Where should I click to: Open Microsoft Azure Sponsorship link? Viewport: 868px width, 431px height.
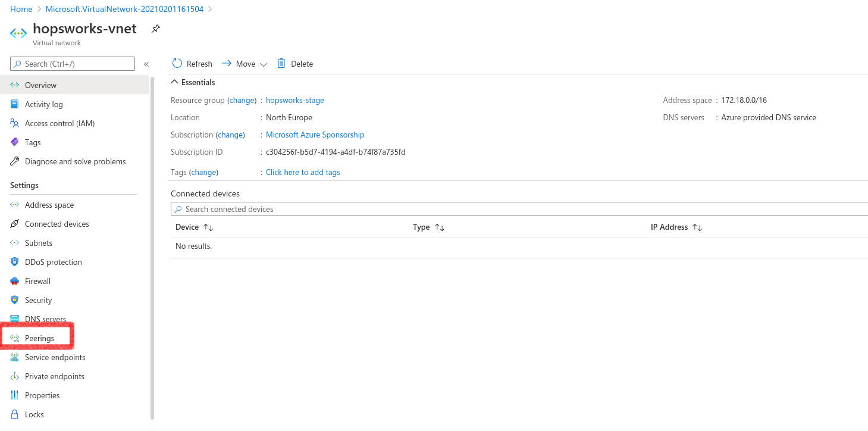(x=315, y=135)
